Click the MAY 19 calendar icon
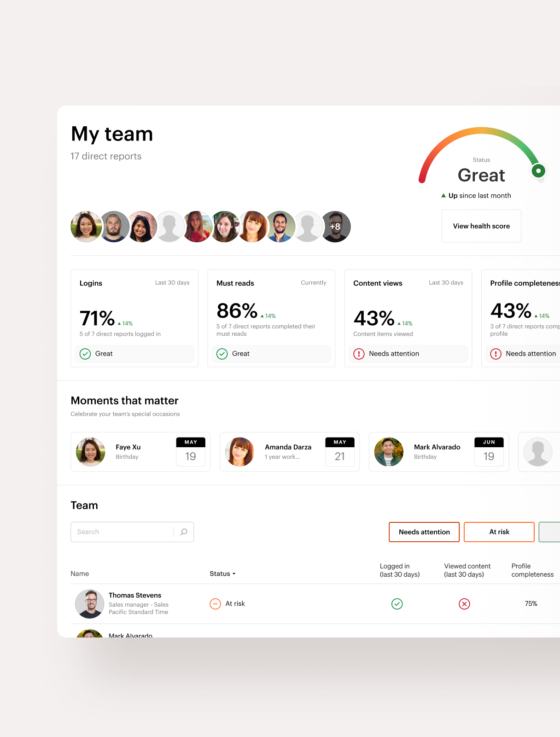560x737 pixels. (191, 452)
